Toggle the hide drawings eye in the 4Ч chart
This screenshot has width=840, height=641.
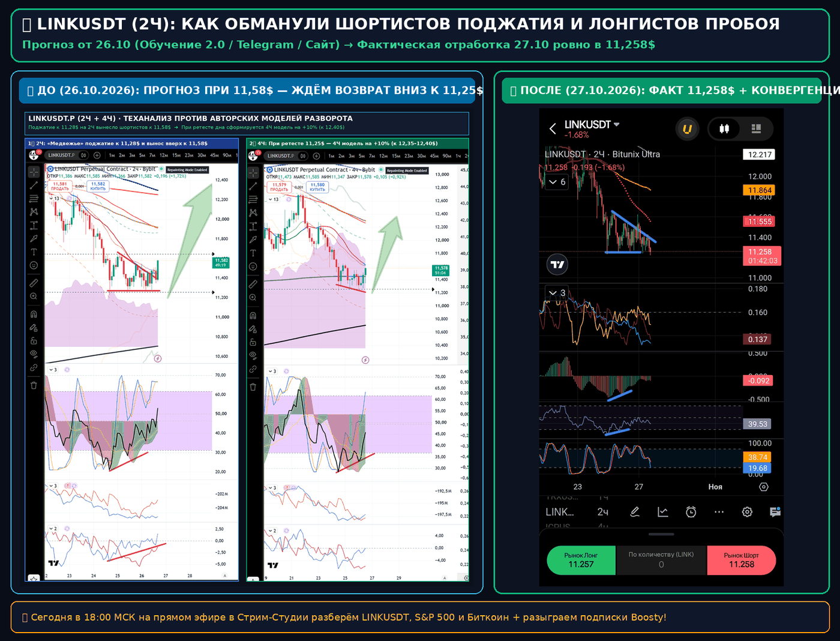point(253,355)
